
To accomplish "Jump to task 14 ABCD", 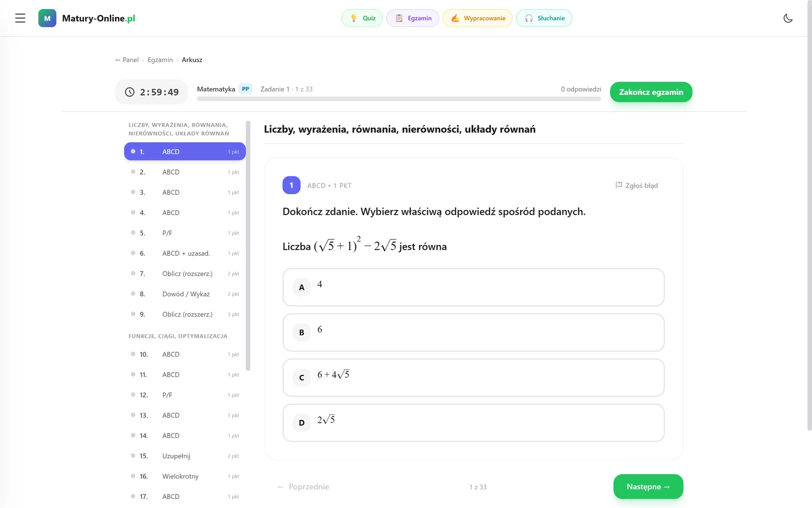I will [185, 436].
